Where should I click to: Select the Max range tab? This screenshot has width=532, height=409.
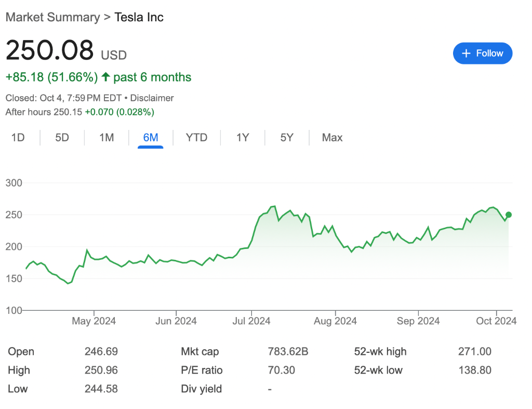coord(332,138)
